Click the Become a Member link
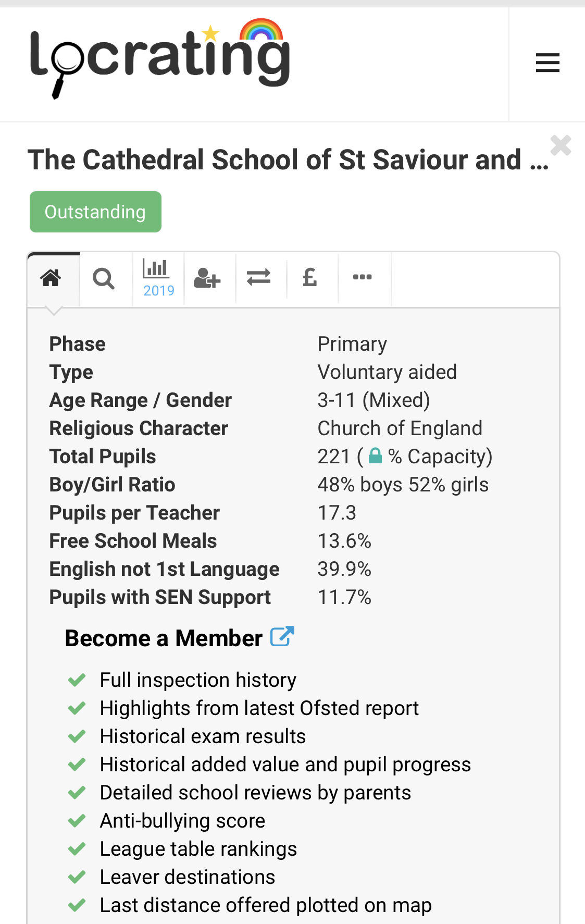Screen dimensions: 585x924 coord(164,638)
